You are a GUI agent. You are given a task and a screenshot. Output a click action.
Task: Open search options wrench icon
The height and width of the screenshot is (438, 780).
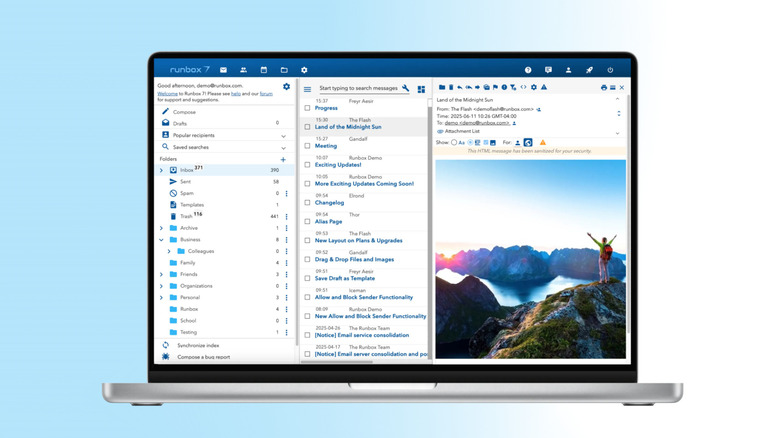coord(405,88)
